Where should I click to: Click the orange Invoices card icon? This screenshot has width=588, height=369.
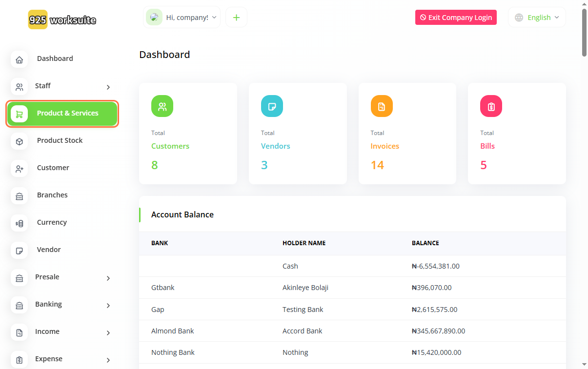[382, 106]
